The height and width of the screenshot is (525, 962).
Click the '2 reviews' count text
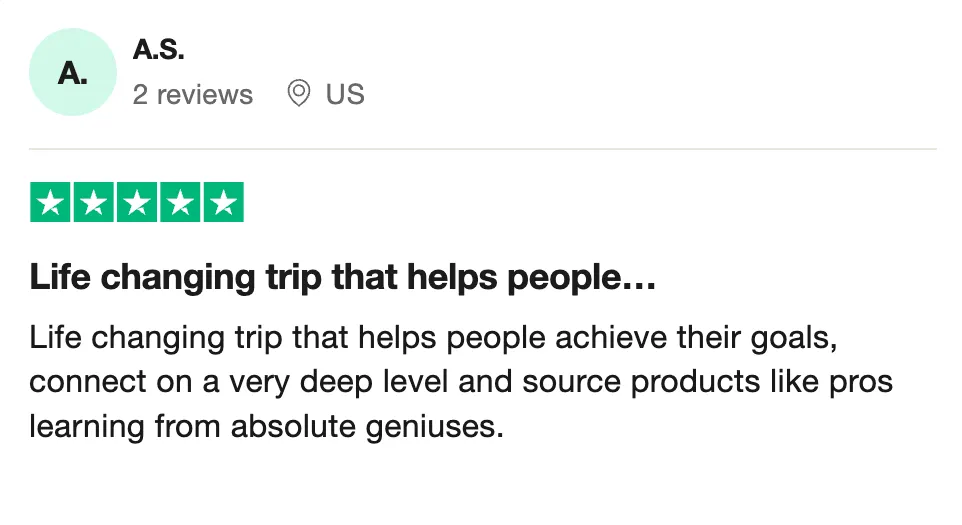[193, 95]
